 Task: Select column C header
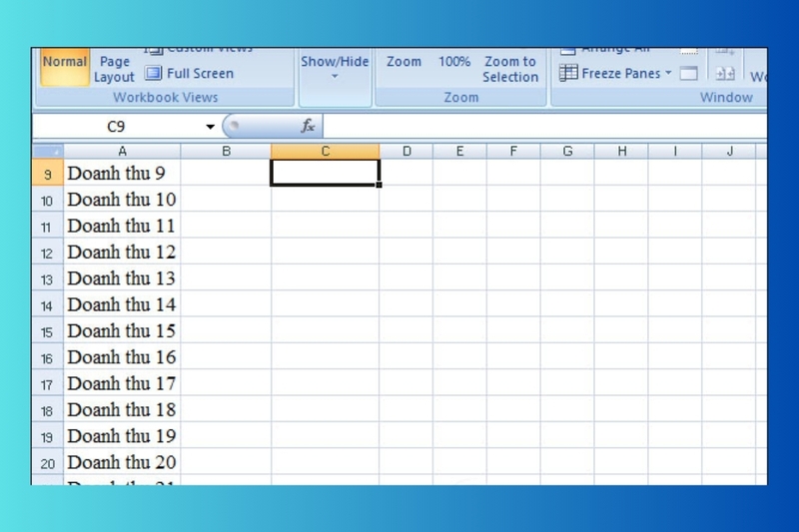click(x=326, y=151)
